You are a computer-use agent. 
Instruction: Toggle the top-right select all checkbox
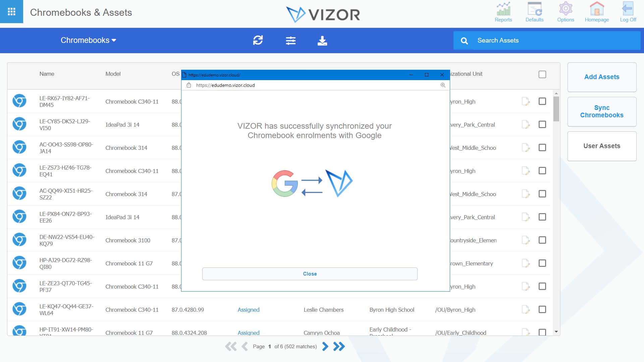(x=542, y=74)
